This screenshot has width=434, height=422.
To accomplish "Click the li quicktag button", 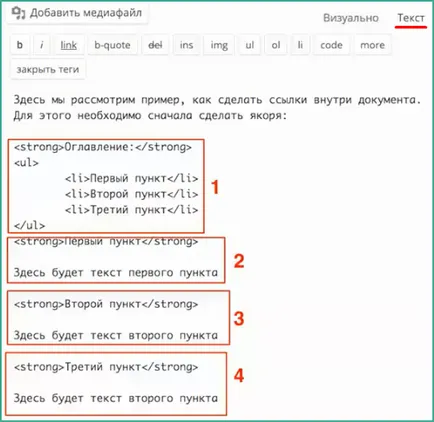I will click(300, 45).
